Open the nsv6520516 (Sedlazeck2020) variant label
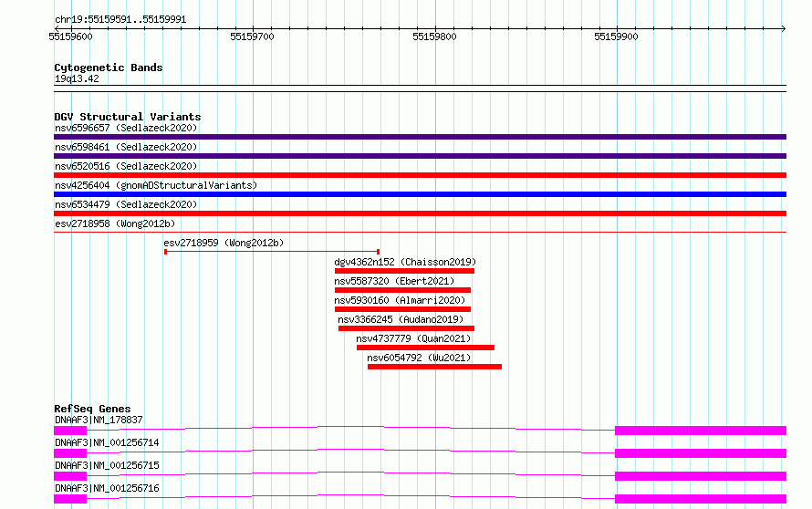 coord(125,166)
